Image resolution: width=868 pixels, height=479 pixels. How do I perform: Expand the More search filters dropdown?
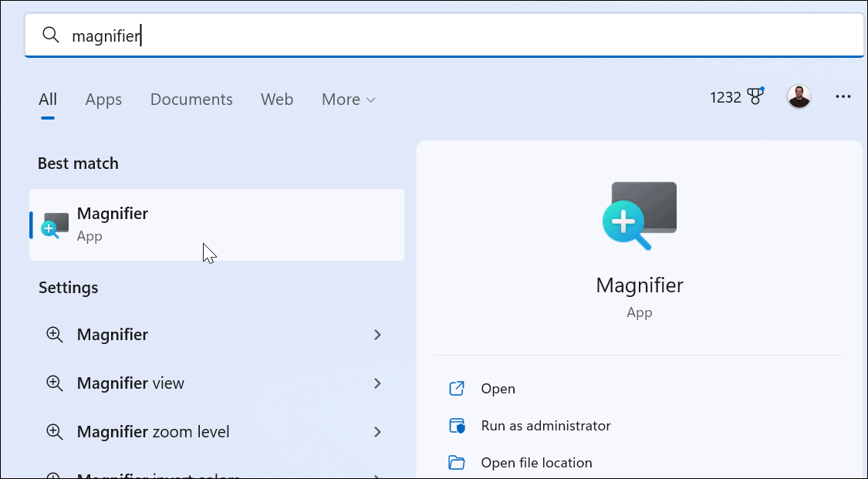(348, 99)
